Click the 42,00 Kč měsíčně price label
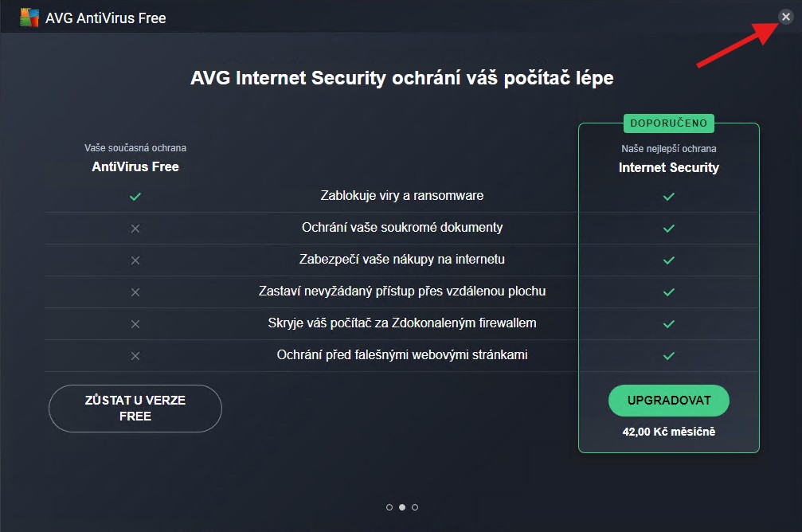Screen dimensions: 802x532 [668, 431]
